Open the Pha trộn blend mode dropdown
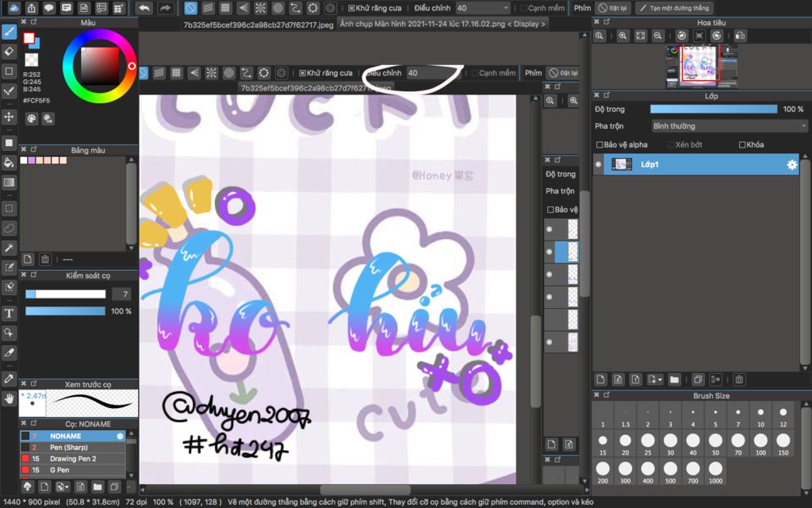812x508 pixels. pyautogui.click(x=730, y=126)
